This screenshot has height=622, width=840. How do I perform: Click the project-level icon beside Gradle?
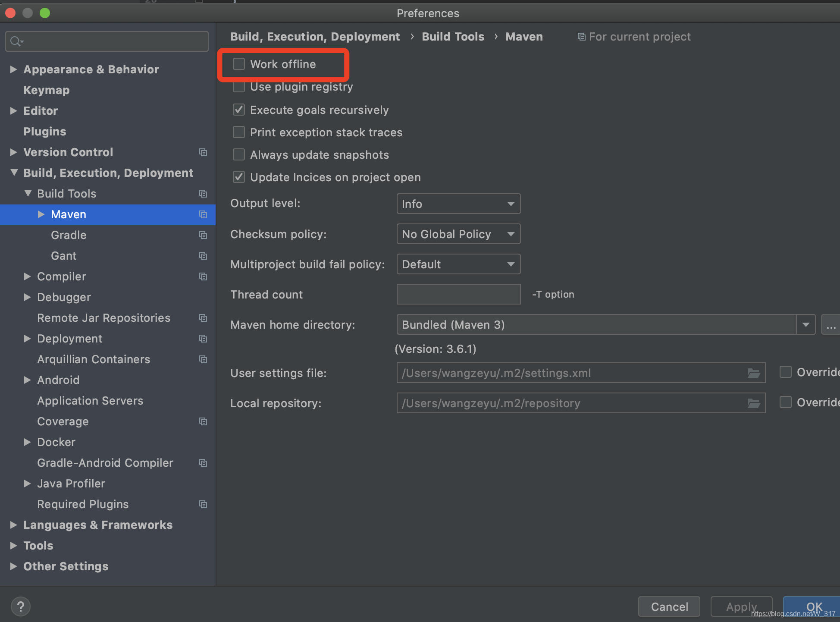pos(203,235)
